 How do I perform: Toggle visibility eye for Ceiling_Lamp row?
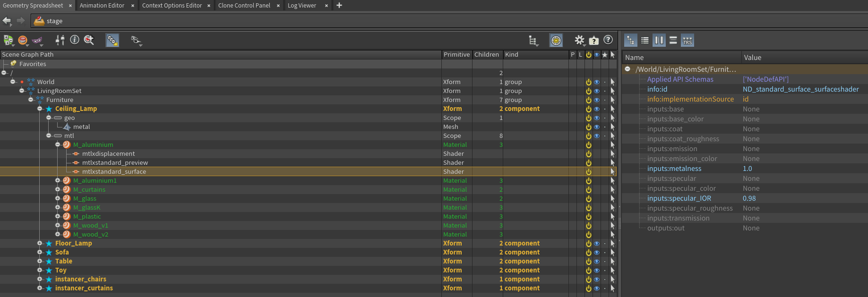(597, 109)
